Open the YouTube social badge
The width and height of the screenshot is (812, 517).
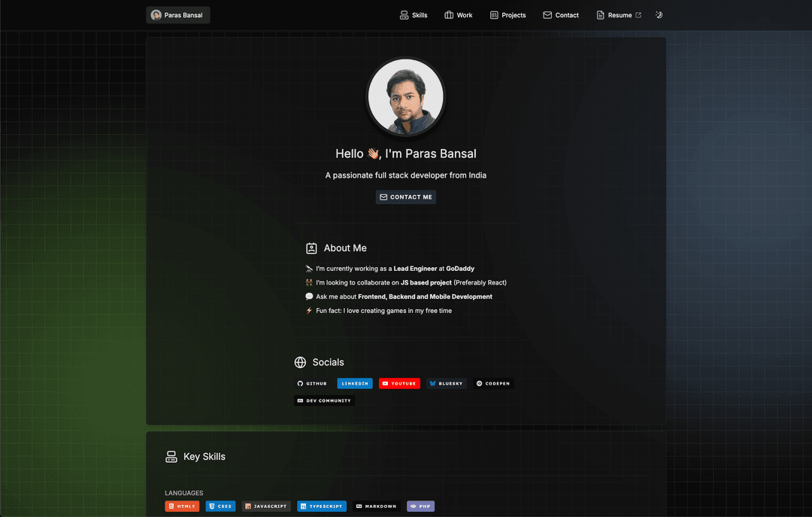click(399, 384)
